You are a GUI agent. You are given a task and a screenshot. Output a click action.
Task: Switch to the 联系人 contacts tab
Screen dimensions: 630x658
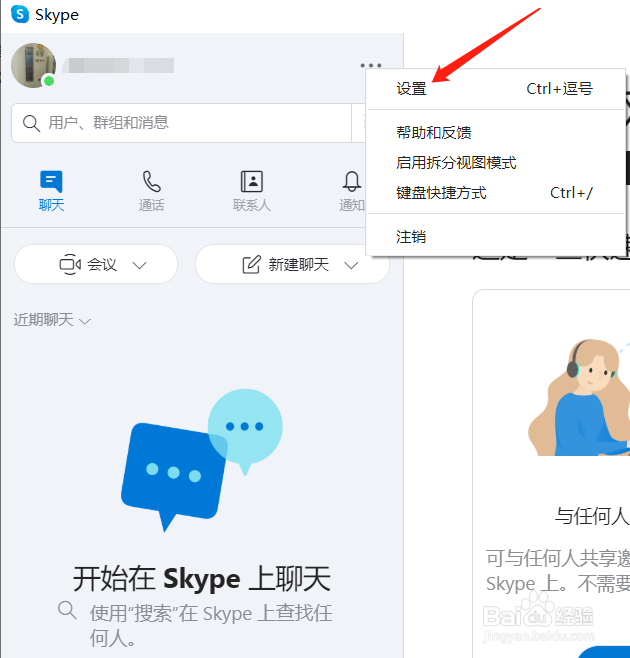point(252,191)
